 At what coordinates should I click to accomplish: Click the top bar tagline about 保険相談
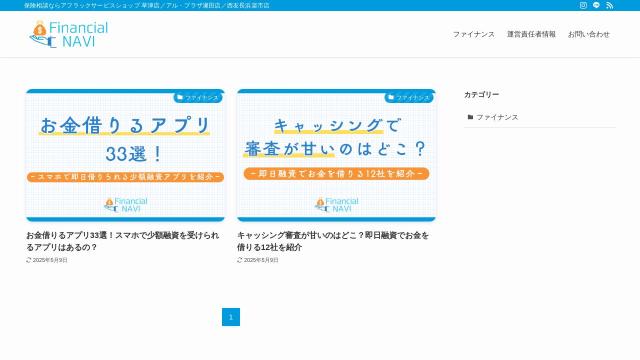tap(147, 5)
